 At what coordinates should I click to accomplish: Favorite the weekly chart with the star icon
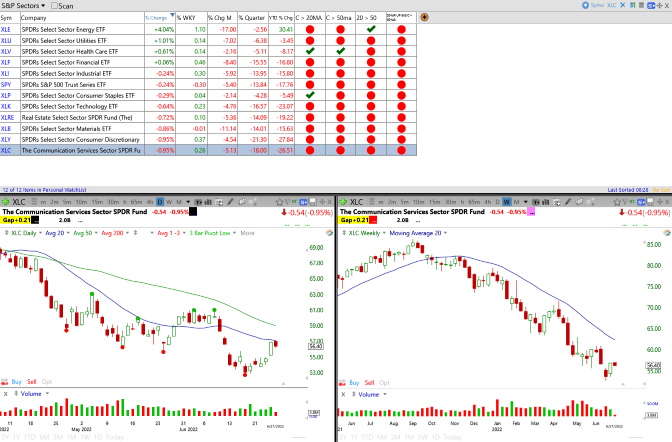617,202
